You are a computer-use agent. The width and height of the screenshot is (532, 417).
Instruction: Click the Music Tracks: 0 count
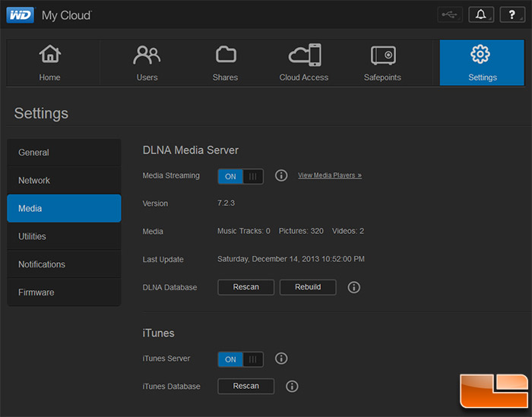pyautogui.click(x=244, y=231)
